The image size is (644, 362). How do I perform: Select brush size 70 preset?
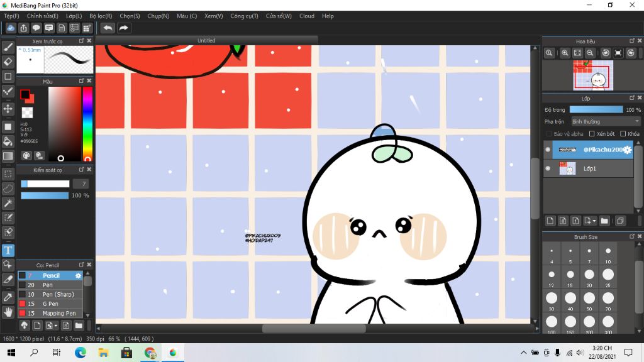click(x=608, y=302)
